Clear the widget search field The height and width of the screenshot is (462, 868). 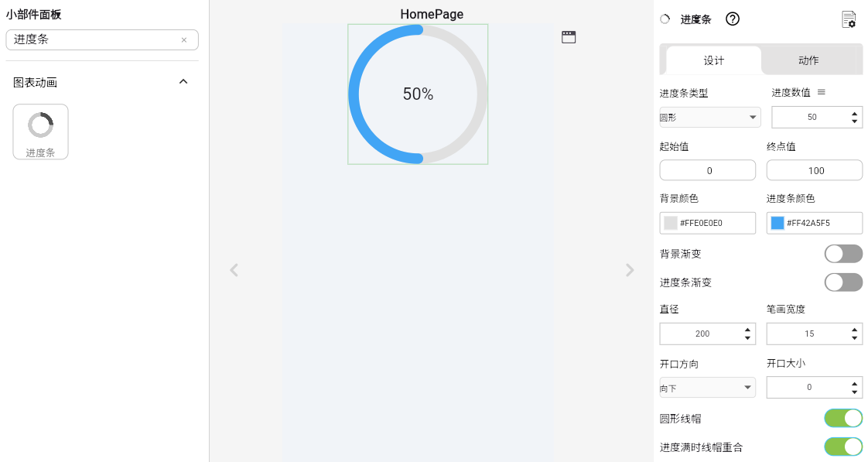coord(184,40)
